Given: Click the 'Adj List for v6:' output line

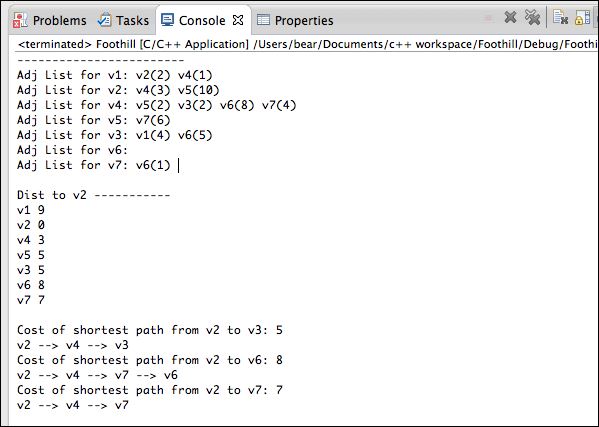Looking at the screenshot, I should (x=72, y=150).
